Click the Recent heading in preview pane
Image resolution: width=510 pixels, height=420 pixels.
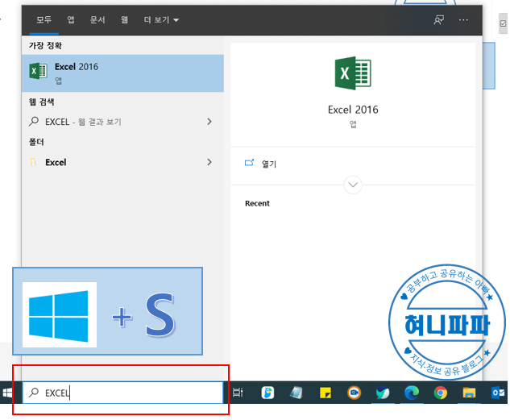tap(257, 203)
